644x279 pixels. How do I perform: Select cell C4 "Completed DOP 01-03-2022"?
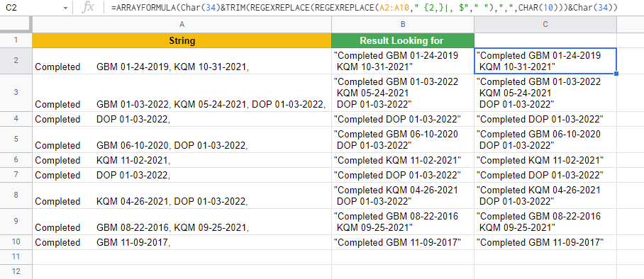pyautogui.click(x=545, y=119)
